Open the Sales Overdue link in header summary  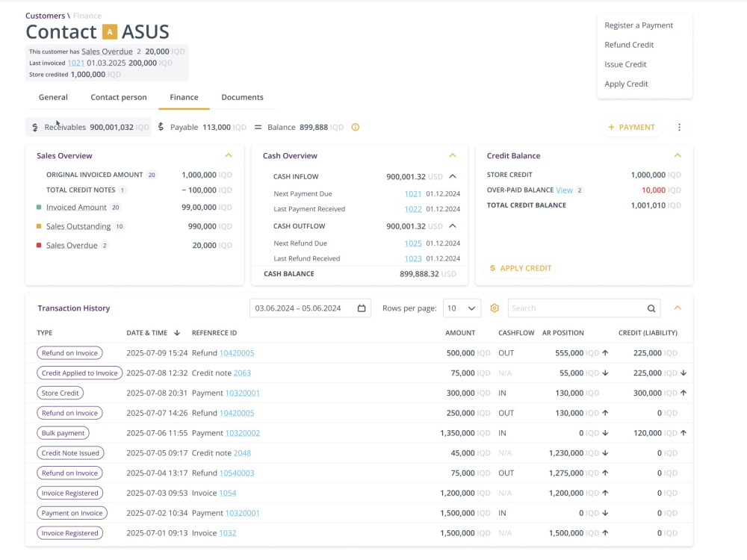point(107,52)
